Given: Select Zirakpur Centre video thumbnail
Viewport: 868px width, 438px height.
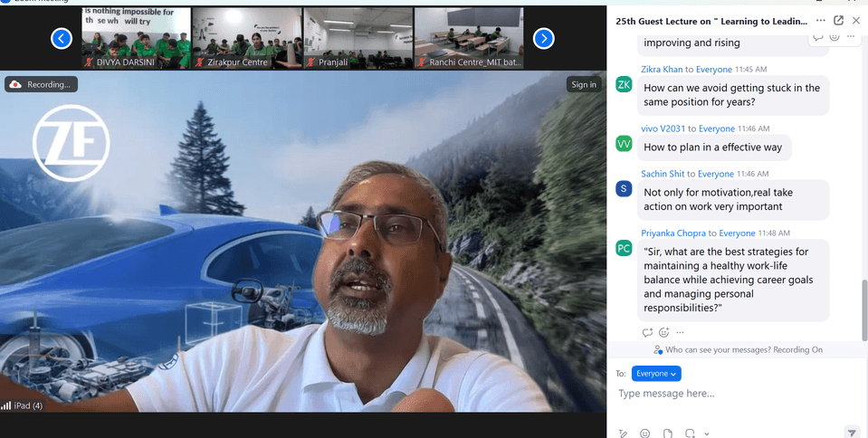Looking at the screenshot, I should click(247, 38).
